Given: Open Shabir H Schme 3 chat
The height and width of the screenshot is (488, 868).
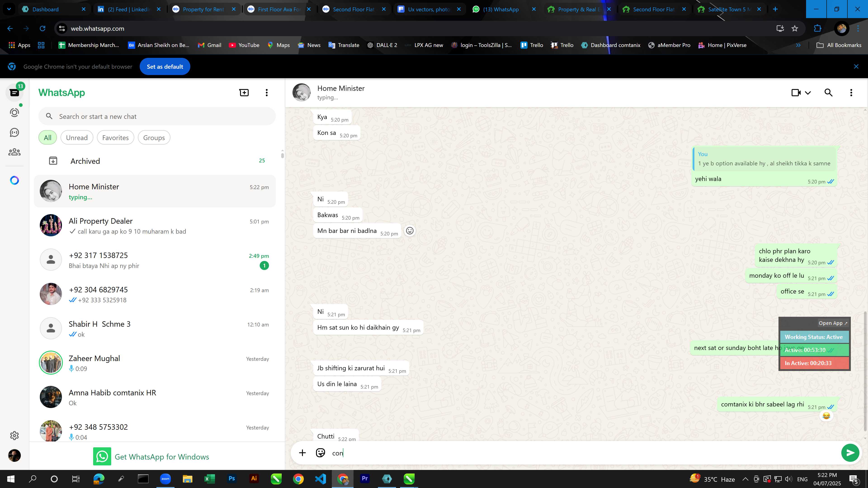Looking at the screenshot, I should click(155, 329).
